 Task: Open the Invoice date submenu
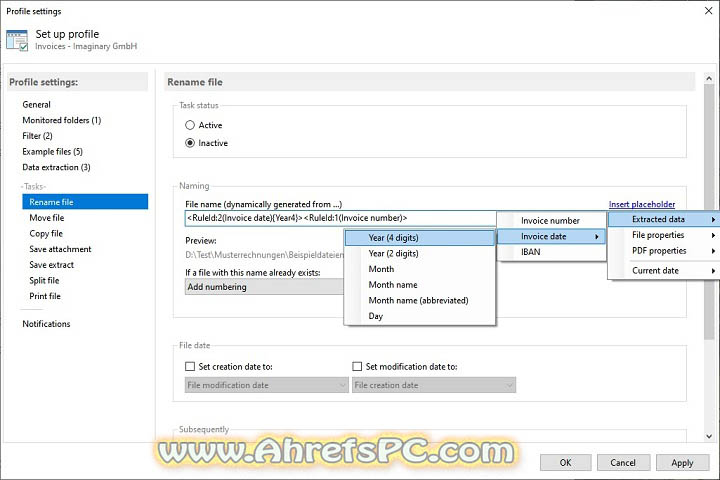(551, 236)
